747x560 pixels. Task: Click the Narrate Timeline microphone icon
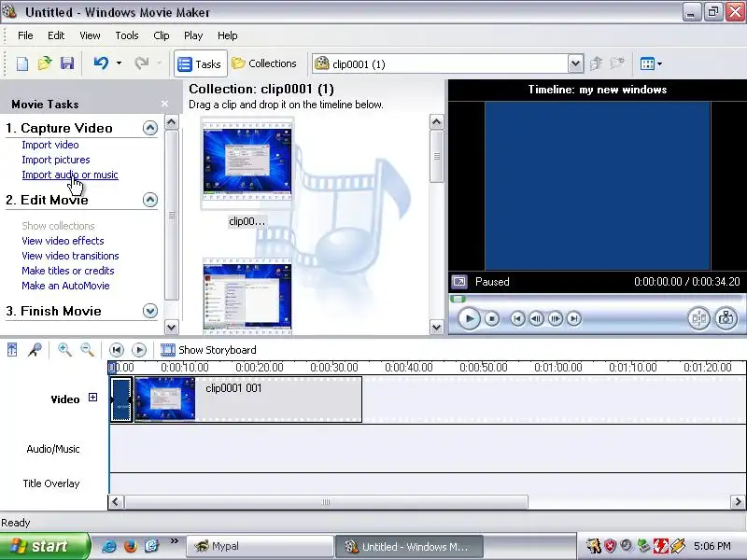35,350
